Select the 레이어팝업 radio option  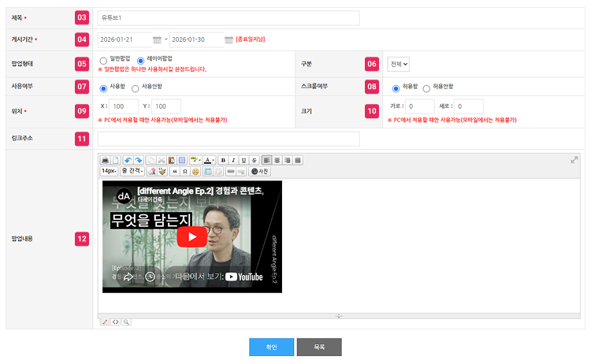pos(140,61)
